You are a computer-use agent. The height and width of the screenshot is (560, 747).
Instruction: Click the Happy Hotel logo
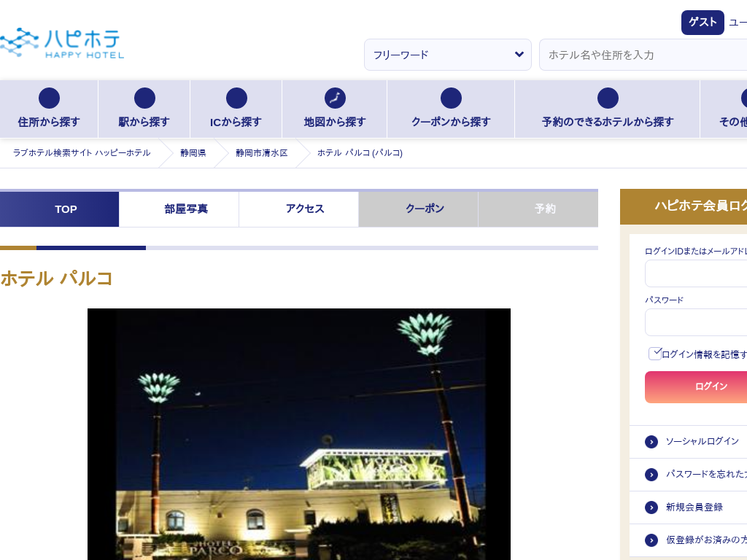click(x=62, y=43)
